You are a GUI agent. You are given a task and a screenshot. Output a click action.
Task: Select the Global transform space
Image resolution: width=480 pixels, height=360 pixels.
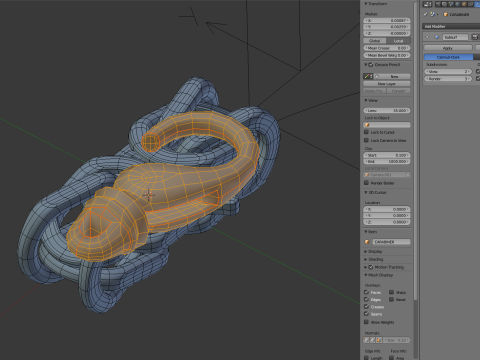[x=374, y=41]
